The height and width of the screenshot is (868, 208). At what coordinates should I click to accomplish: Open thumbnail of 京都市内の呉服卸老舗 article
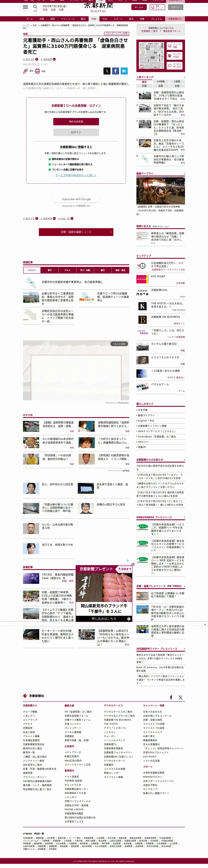click(31, 282)
